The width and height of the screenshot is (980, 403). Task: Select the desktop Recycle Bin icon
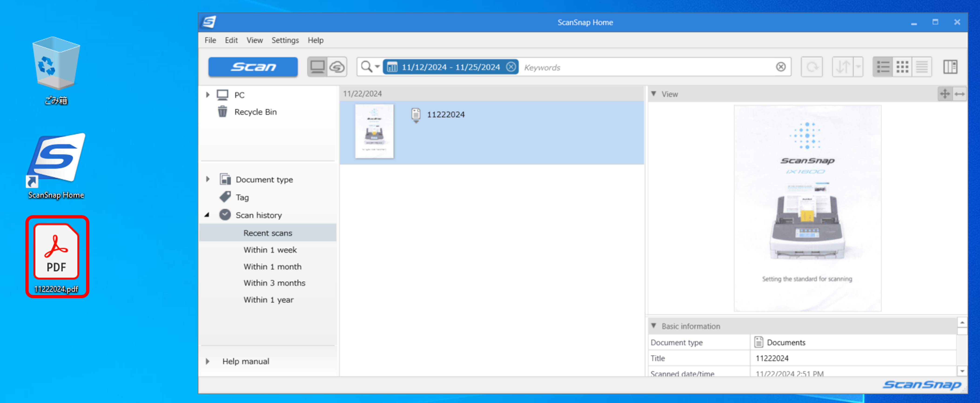point(56,71)
